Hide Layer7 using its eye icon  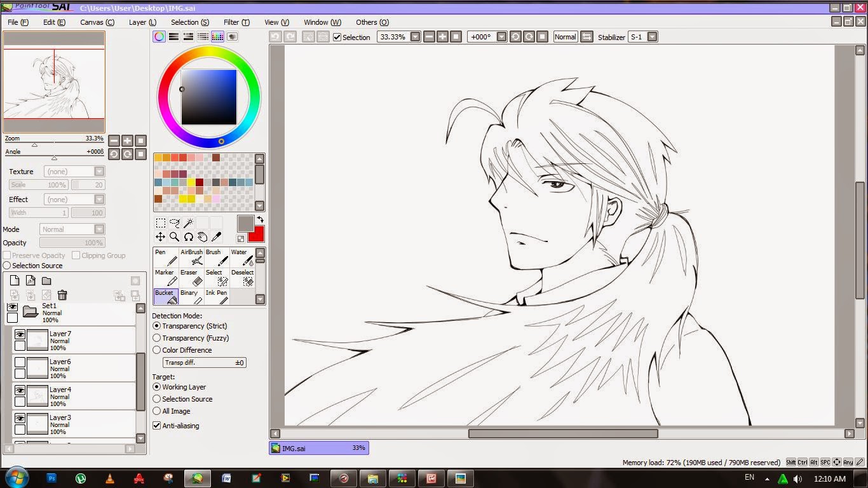(20, 335)
